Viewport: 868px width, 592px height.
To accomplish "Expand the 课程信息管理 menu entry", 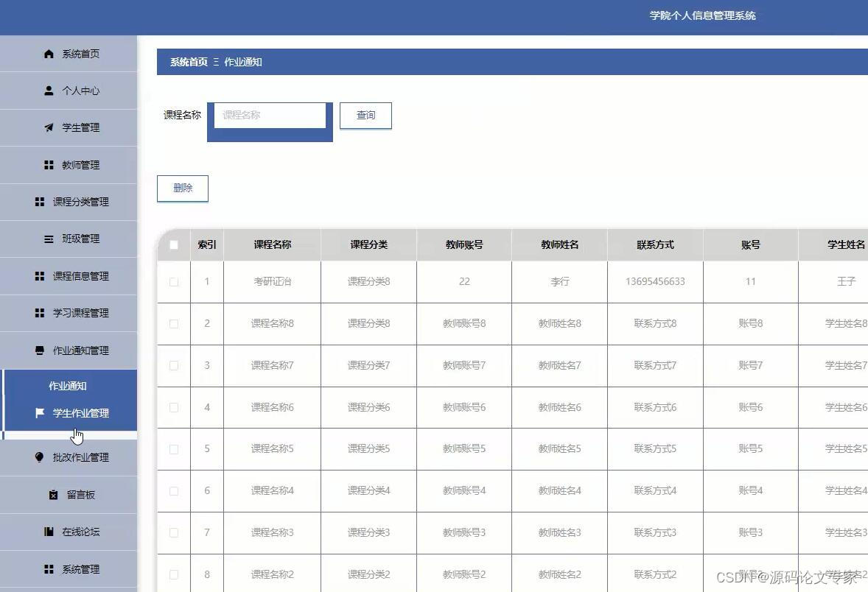I will (x=69, y=276).
